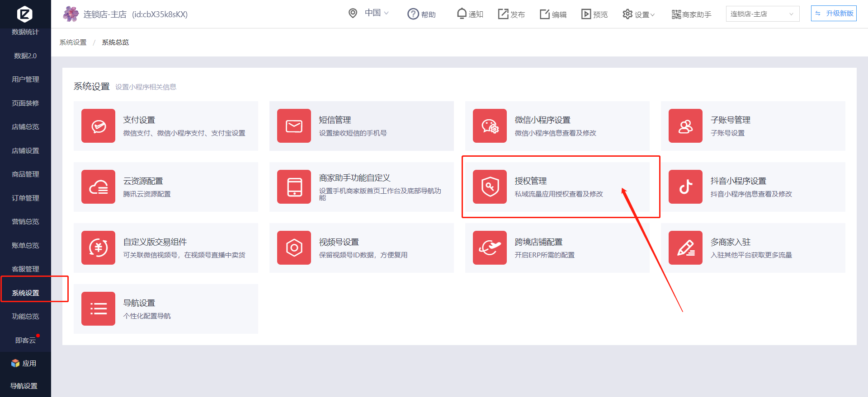This screenshot has height=397, width=868.
Task: Click the 短信管理 envelope icon
Action: point(294,126)
